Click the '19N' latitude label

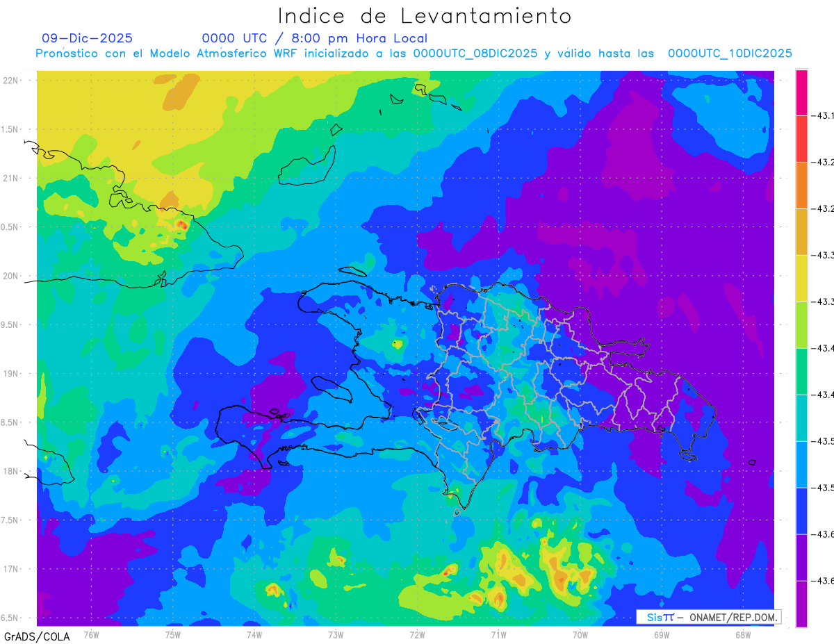tap(10, 374)
